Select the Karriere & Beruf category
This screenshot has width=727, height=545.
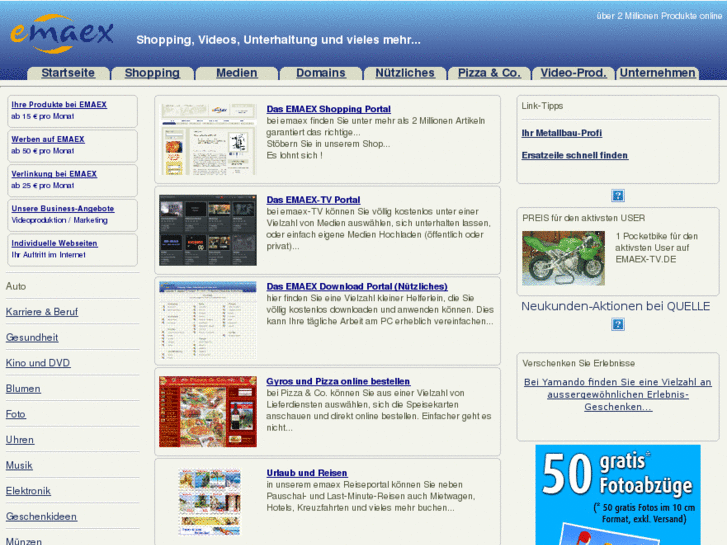tap(42, 312)
